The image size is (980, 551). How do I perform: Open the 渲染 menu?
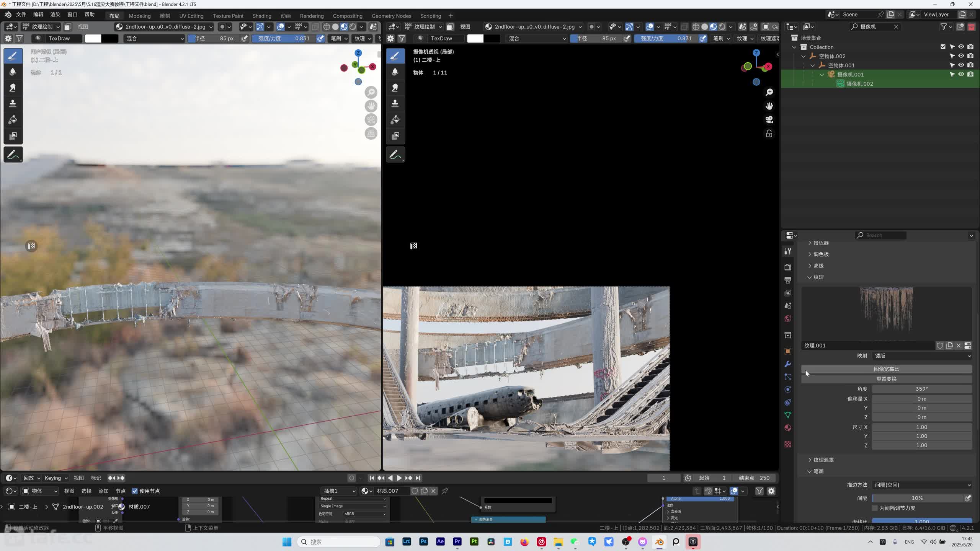point(55,15)
